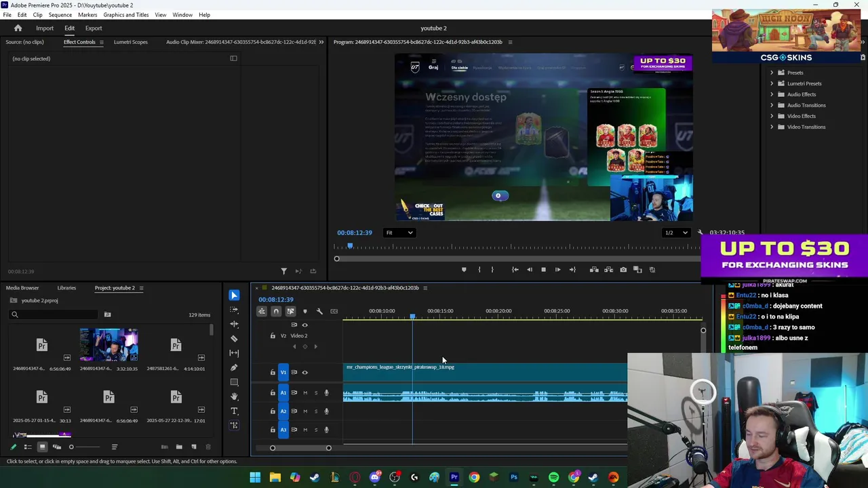868x488 pixels.
Task: Show overflow panels chevron in Source group
Action: [321, 42]
